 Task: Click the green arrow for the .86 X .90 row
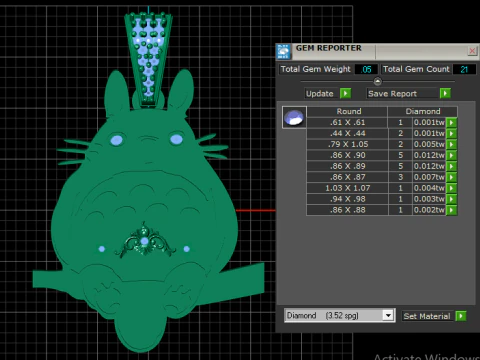452,155
